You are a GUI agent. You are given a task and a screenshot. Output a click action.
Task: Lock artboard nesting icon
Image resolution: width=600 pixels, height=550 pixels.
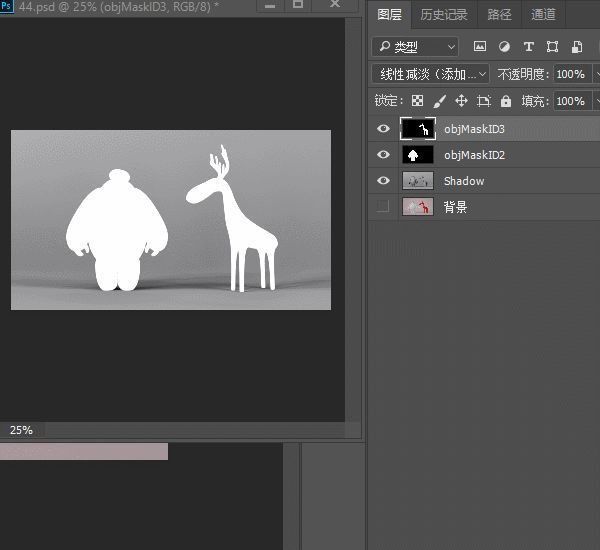coord(484,101)
